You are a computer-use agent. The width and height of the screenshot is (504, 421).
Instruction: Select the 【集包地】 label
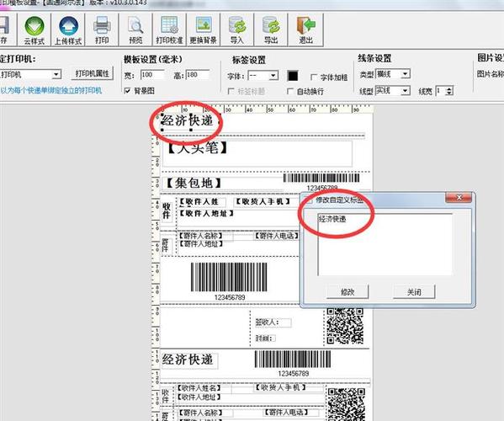pyautogui.click(x=194, y=184)
